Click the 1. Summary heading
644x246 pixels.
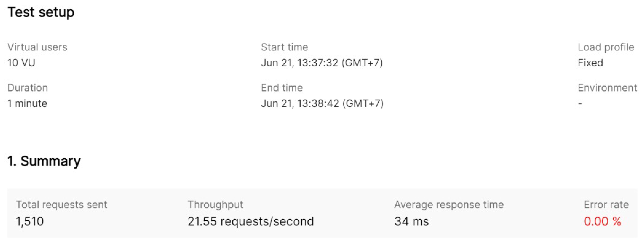pyautogui.click(x=44, y=161)
